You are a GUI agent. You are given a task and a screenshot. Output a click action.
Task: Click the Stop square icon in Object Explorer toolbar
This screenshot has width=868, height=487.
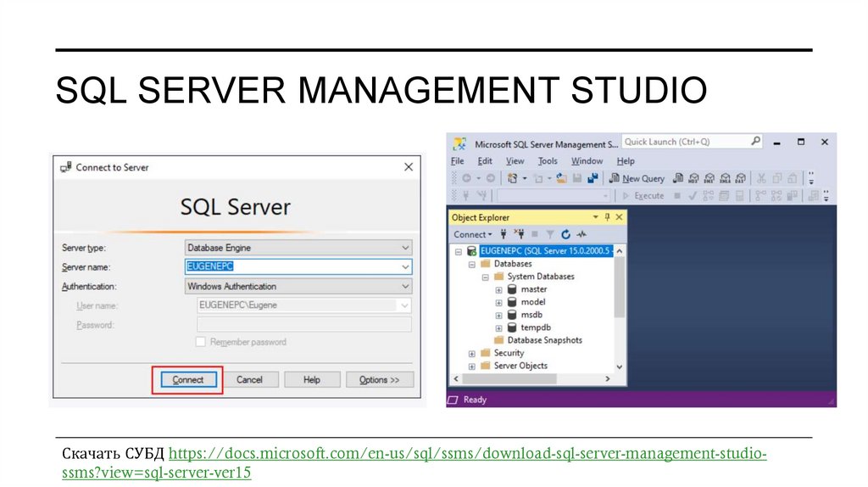click(535, 234)
